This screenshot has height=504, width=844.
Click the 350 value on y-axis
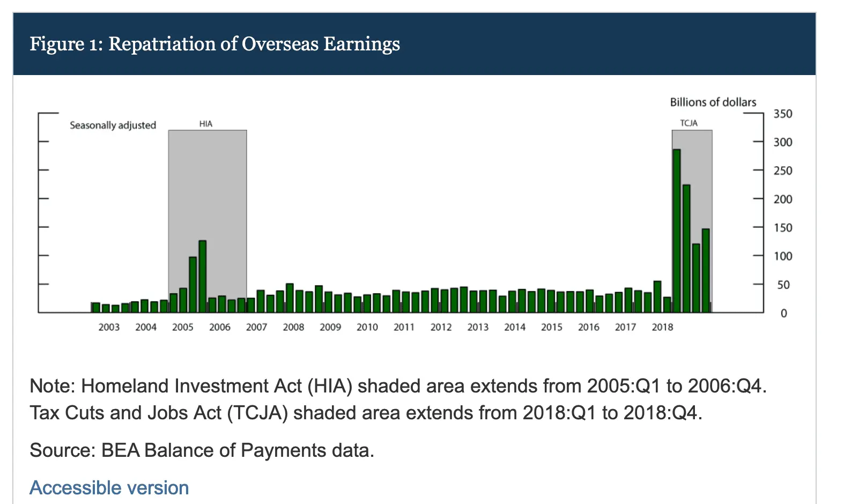782,114
